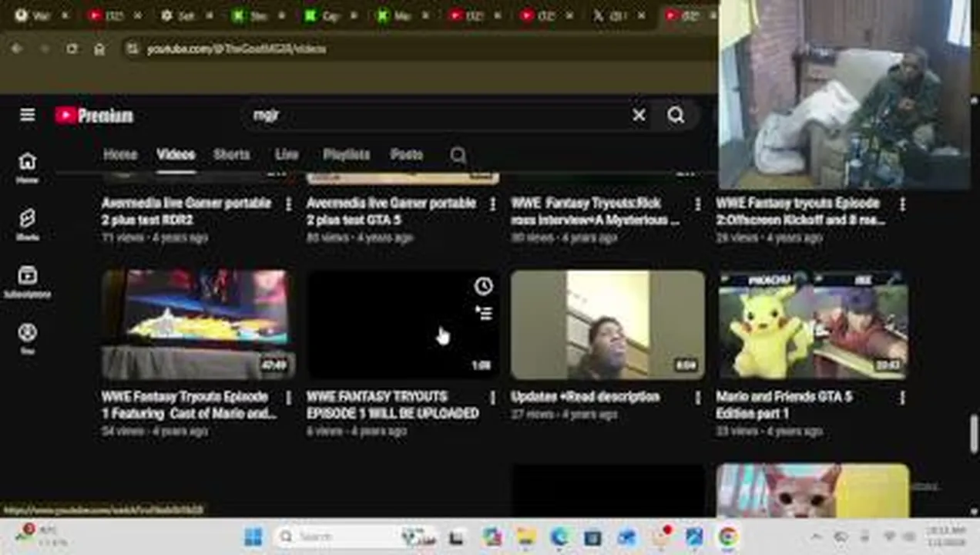Viewport: 980px width, 555px height.
Task: Open options for Tryouts Episode 1 Featuring video
Action: [289, 398]
